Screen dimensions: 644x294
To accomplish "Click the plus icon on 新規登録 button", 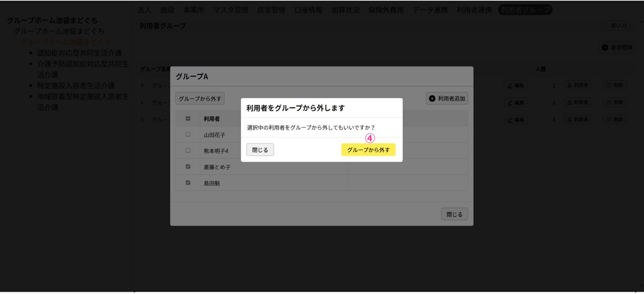I will coord(605,48).
